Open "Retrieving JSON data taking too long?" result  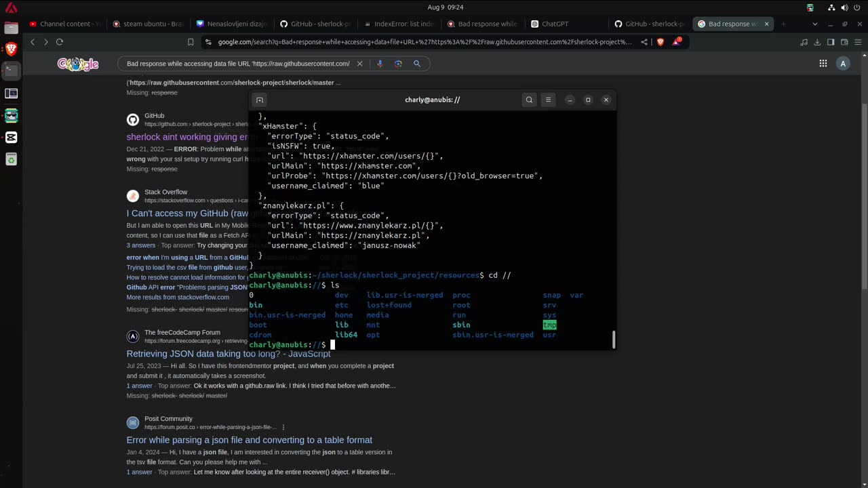pyautogui.click(x=228, y=354)
